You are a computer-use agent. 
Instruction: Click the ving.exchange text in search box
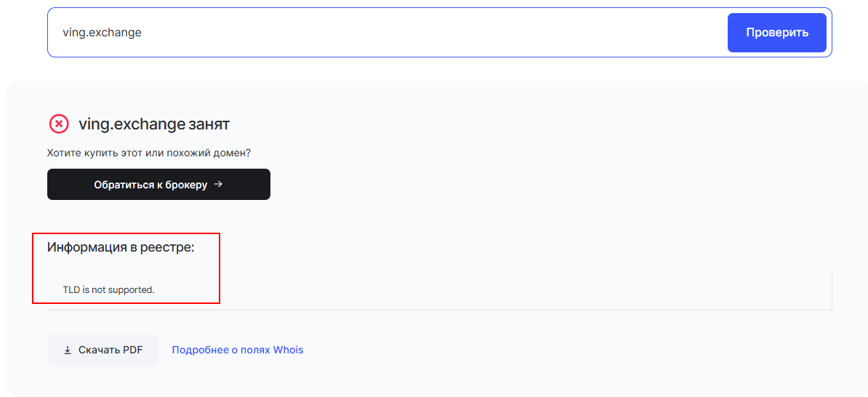[102, 33]
